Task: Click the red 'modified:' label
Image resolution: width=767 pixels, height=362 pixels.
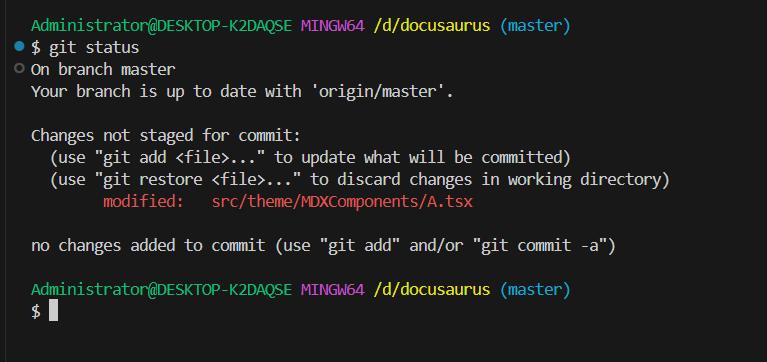Action: [x=143, y=202]
